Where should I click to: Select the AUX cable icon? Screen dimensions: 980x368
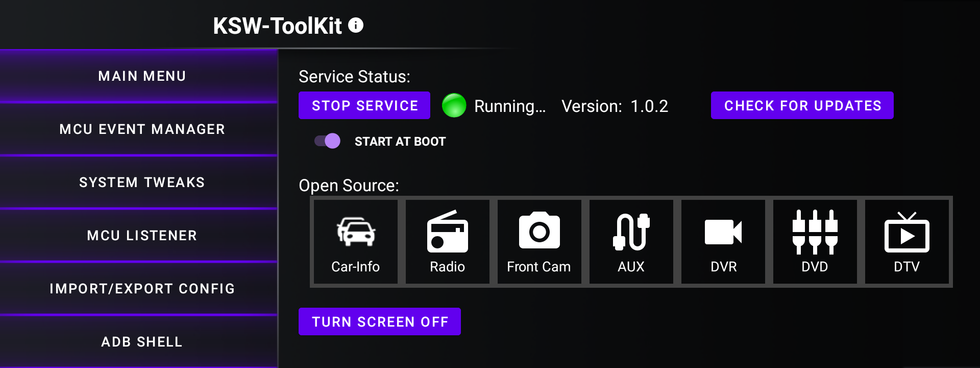coord(631,232)
